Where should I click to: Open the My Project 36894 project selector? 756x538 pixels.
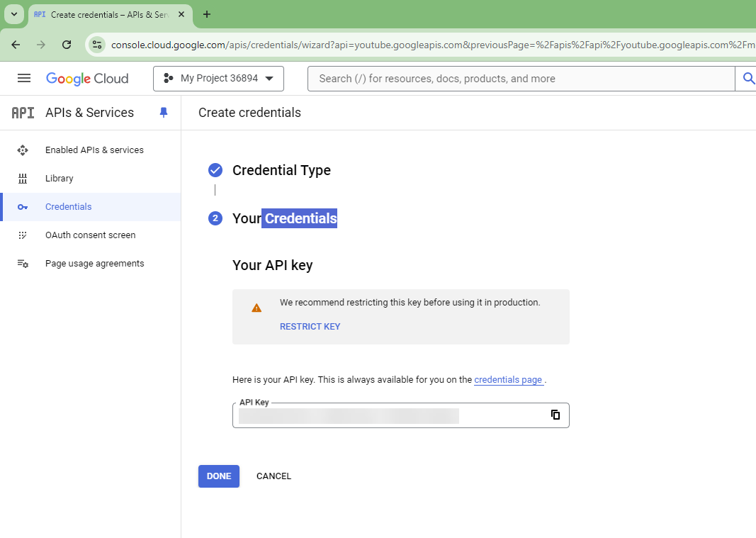click(x=218, y=79)
